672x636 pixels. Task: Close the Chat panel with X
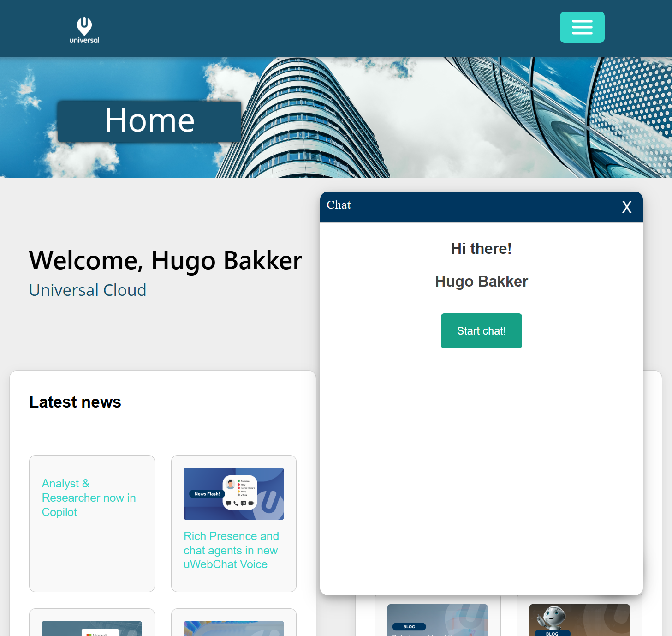[x=626, y=207]
